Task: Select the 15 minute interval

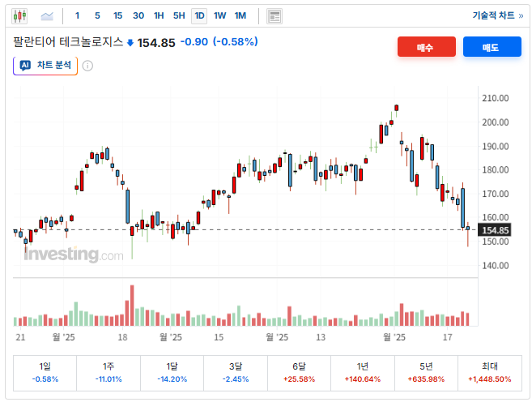Action: coord(117,15)
